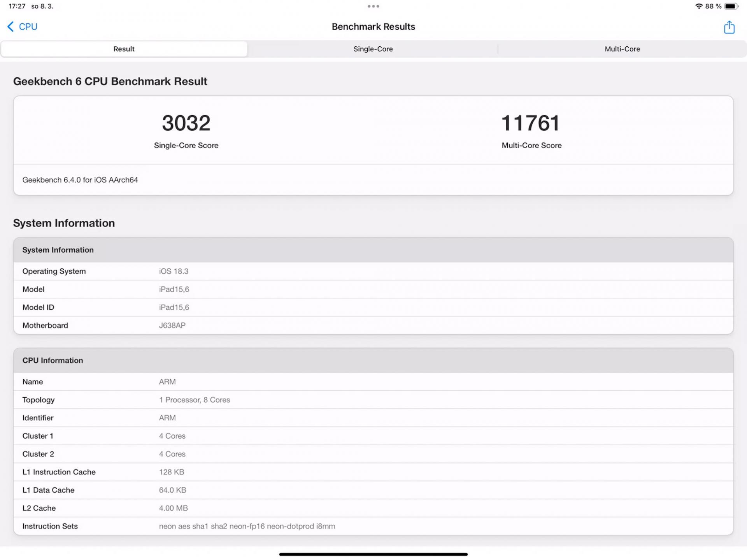The image size is (747, 560).
Task: Tap the share icon at top right
Action: (729, 27)
